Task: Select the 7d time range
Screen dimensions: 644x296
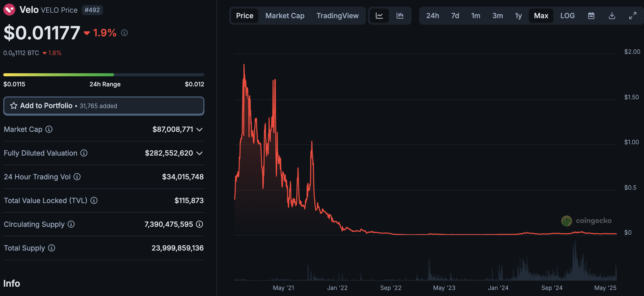Action: pyautogui.click(x=455, y=16)
